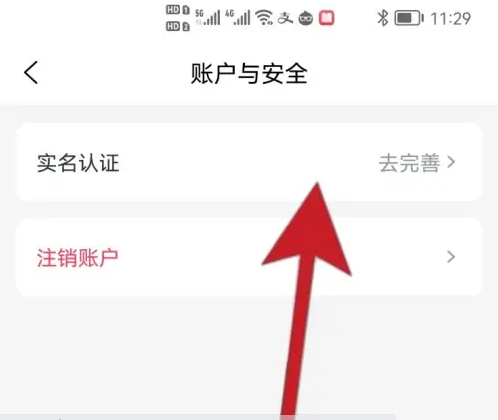Tap the round face notification icon
The height and width of the screenshot is (420, 498).
[306, 18]
